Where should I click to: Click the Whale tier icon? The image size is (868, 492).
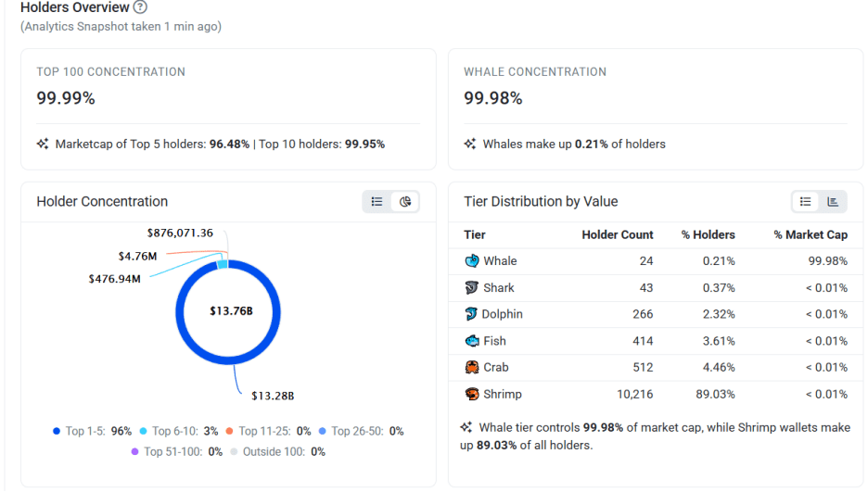point(472,261)
